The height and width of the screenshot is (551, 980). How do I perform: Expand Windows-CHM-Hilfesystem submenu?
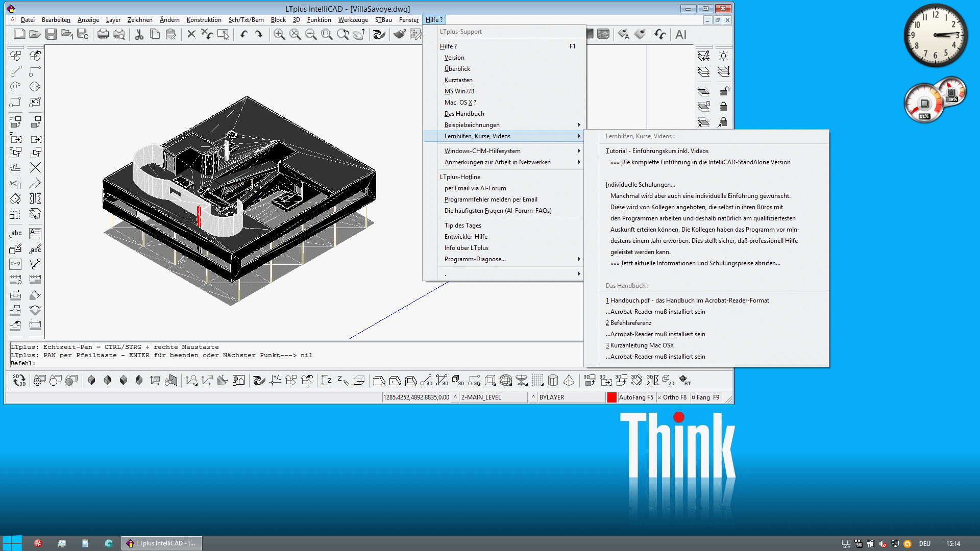point(504,151)
